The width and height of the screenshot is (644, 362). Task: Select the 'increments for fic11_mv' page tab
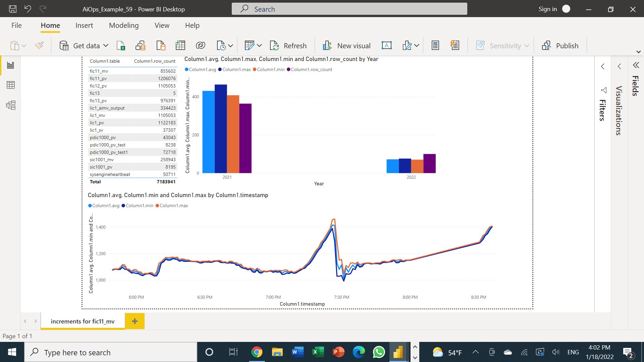point(83,321)
